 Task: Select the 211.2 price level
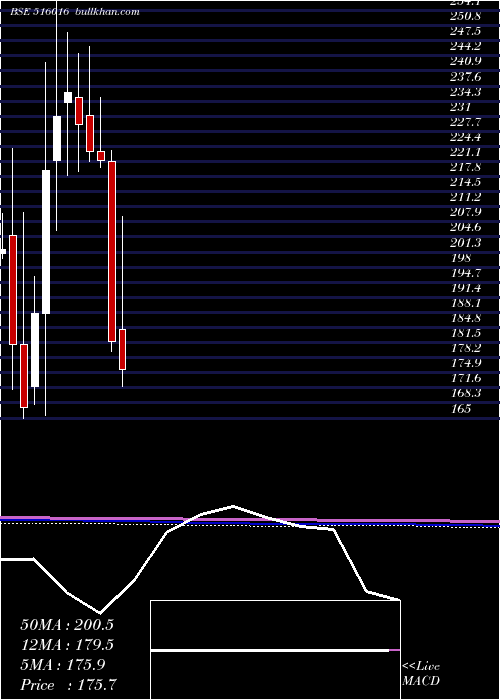point(466,197)
